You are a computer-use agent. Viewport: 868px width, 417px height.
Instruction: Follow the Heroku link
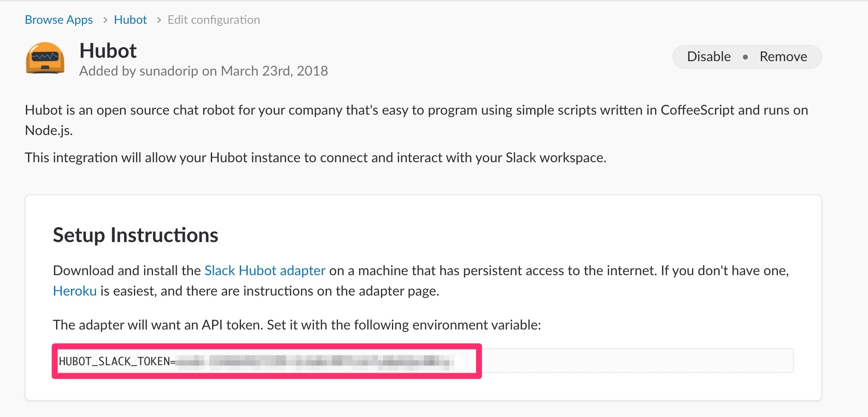point(75,291)
